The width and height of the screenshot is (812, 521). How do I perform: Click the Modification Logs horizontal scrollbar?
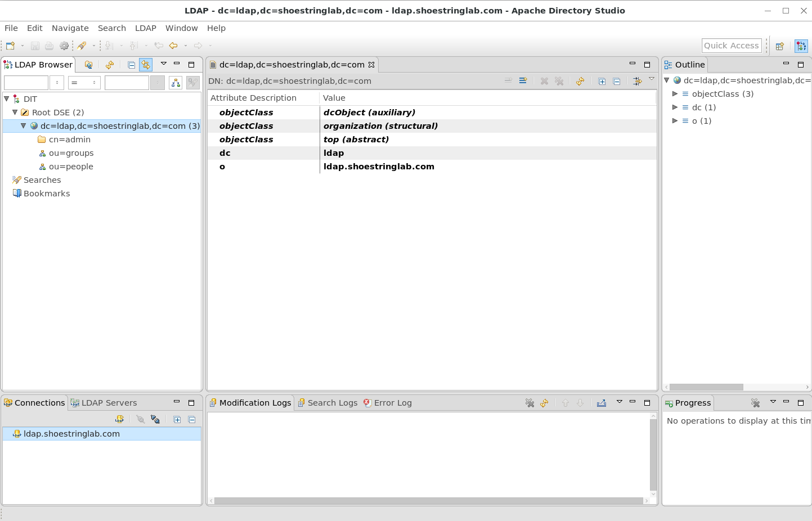click(x=429, y=501)
